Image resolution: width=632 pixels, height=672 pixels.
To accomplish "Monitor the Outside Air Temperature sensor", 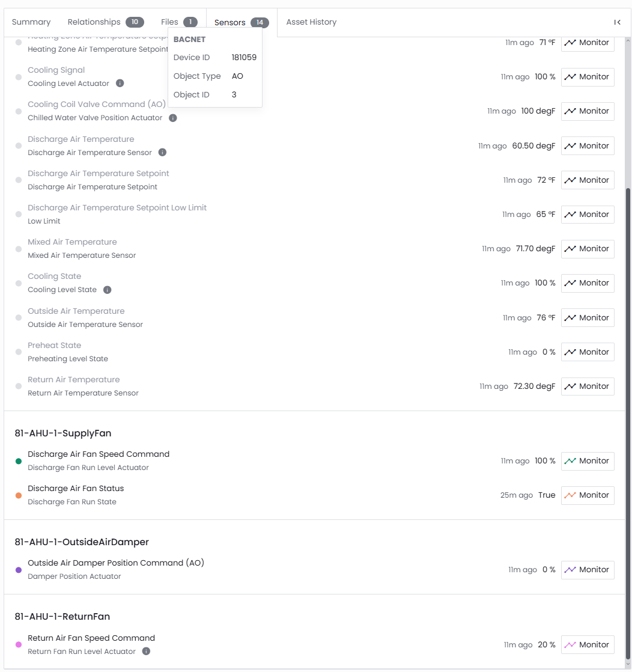I will (x=588, y=317).
